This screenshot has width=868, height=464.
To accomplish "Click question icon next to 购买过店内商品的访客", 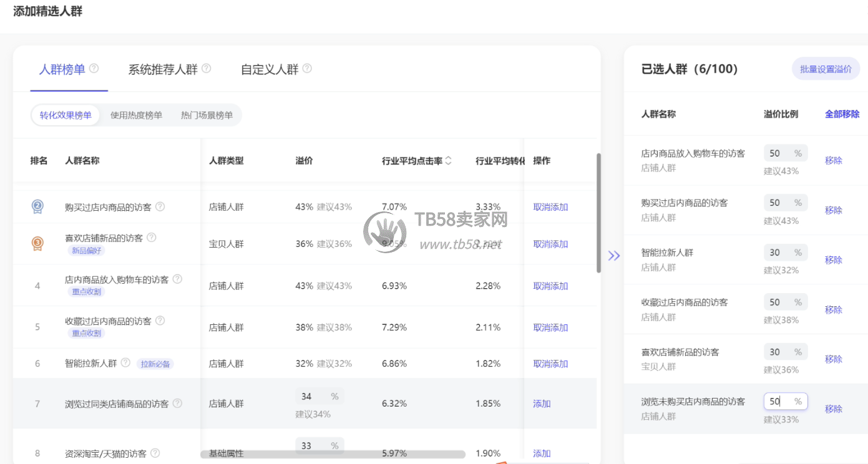I will click(160, 206).
